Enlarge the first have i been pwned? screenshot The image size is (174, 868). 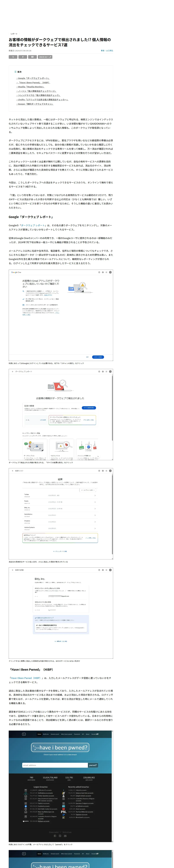click(x=61, y=786)
